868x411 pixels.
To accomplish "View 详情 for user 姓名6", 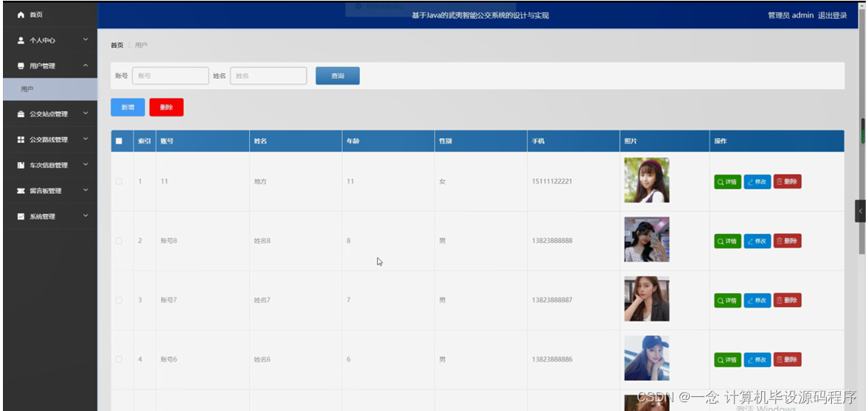I will pyautogui.click(x=727, y=359).
